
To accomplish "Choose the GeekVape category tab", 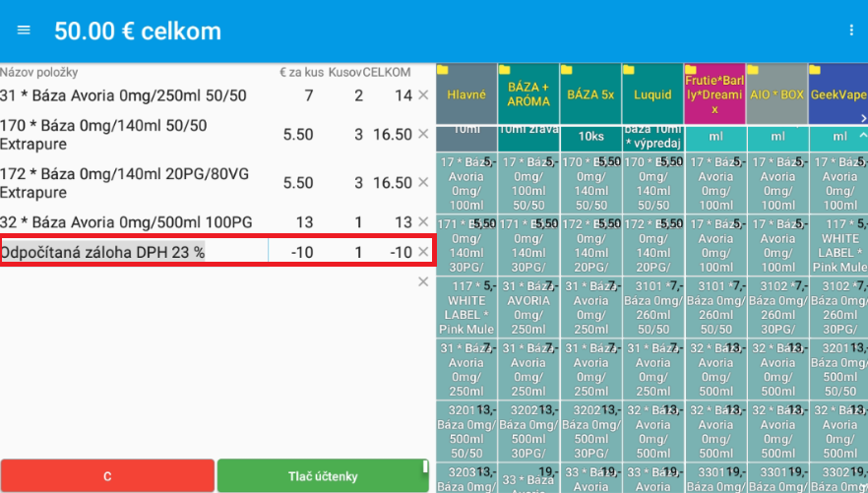I will point(837,94).
